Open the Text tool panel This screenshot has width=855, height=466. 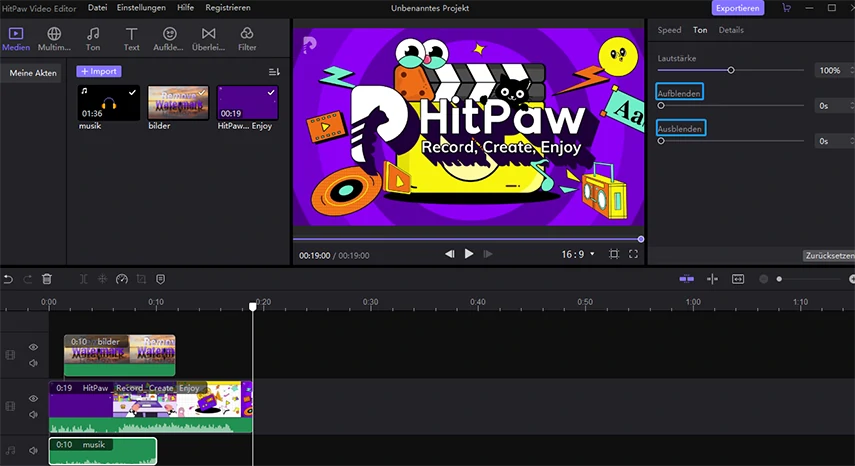coord(131,34)
